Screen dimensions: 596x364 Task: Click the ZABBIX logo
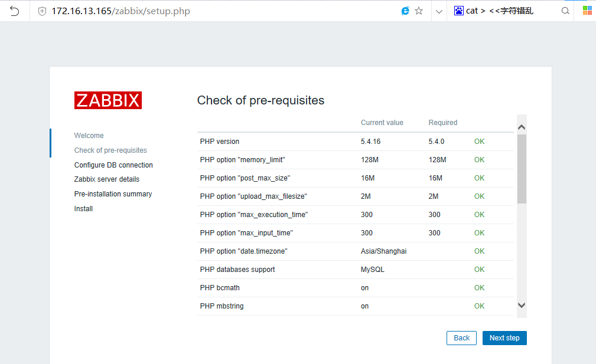pos(108,100)
